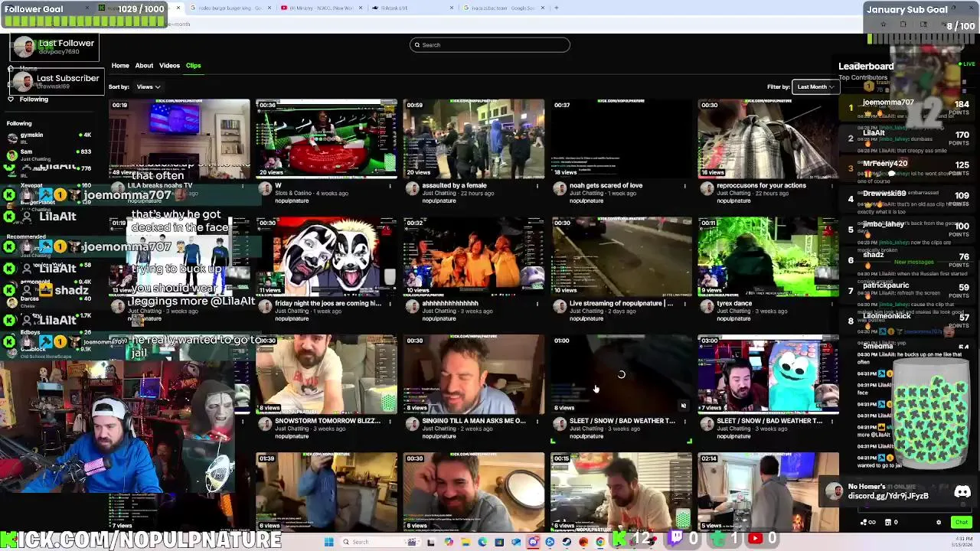
Task: Play the bottom-row 01:39 clip thumbnail
Action: pos(327,491)
